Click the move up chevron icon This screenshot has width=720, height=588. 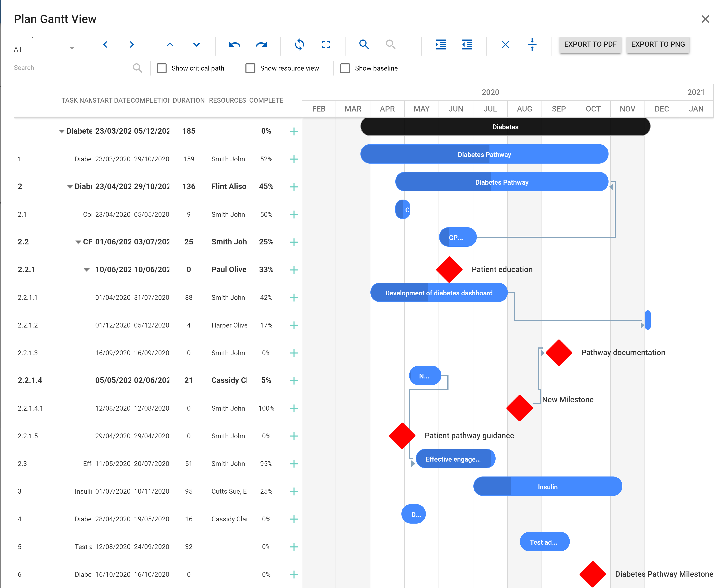(170, 45)
